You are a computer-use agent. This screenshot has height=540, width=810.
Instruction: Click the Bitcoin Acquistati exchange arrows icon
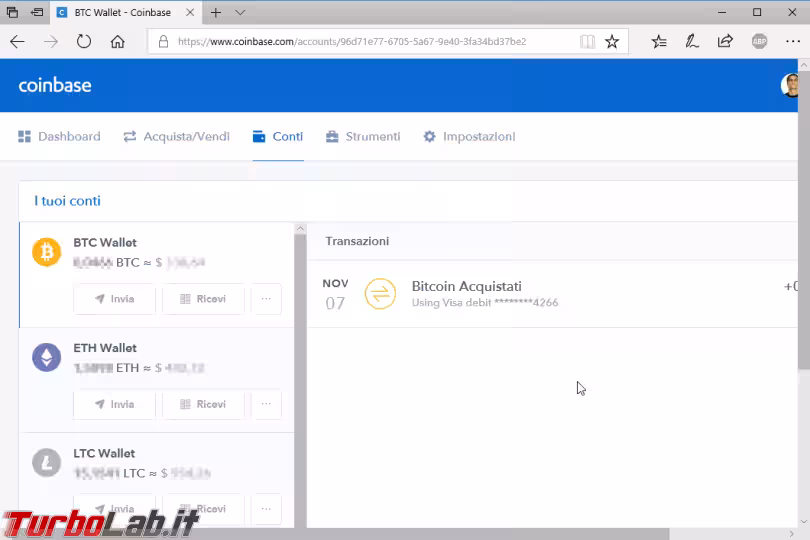380,294
